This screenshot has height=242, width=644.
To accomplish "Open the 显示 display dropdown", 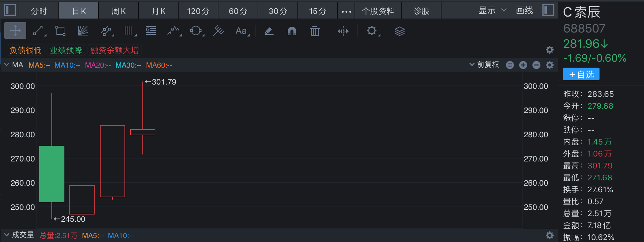I will 492,11.
